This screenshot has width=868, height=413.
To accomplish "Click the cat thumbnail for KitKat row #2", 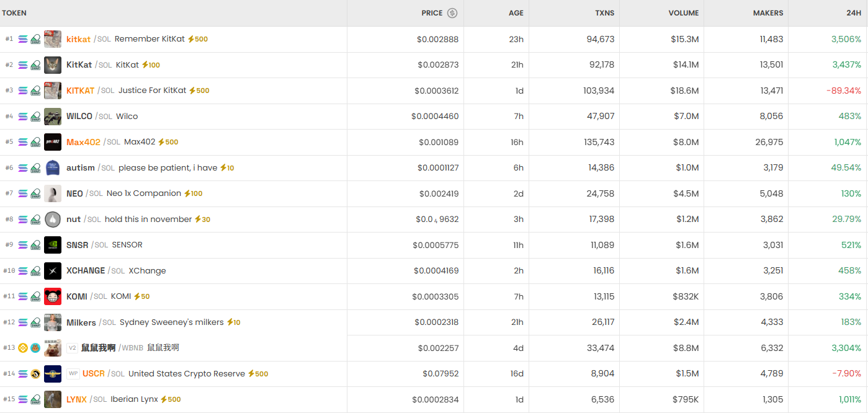I will 53,64.
